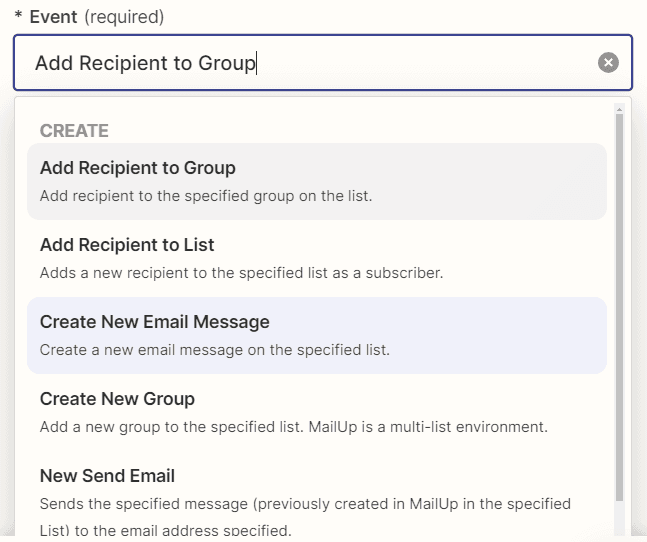Click the "(required)" text beside Event
Viewport: 647px width, 542px height.
123,17
